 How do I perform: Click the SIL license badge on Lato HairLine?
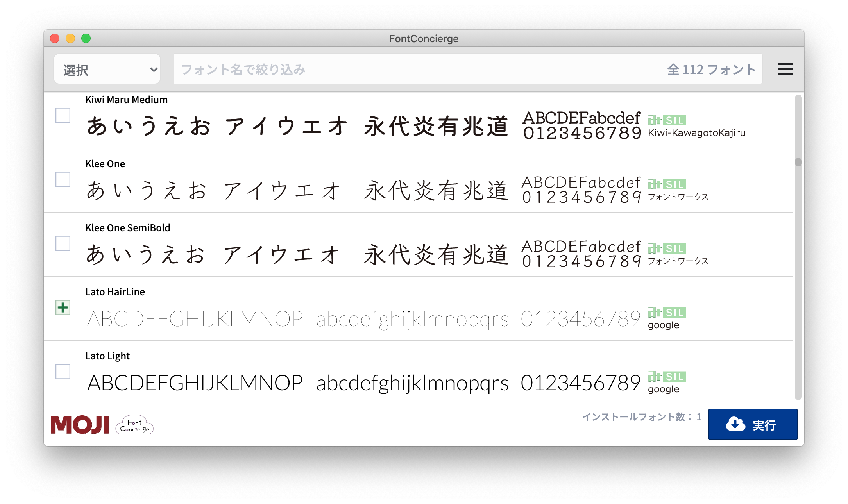(674, 313)
